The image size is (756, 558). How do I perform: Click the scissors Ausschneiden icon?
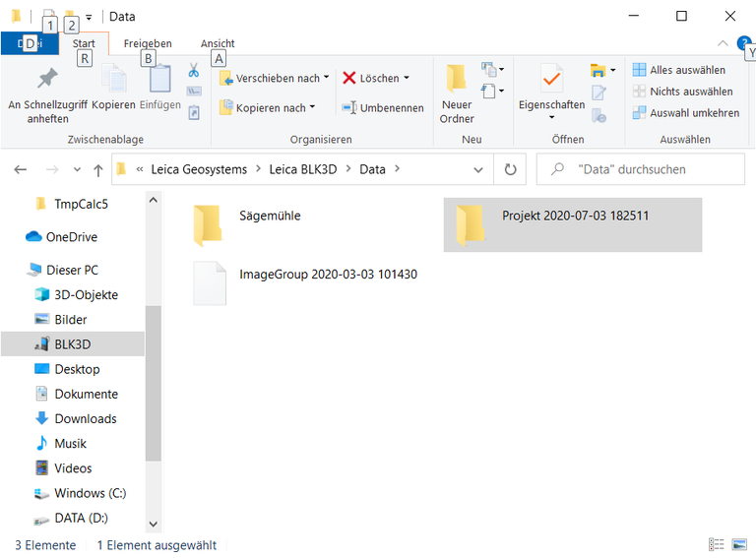pos(194,71)
